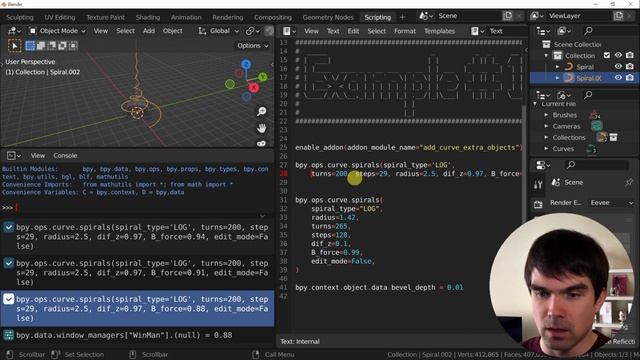Viewport: 640px width, 360px height.
Task: Choose the invert selection mode icon
Action: [62, 46]
